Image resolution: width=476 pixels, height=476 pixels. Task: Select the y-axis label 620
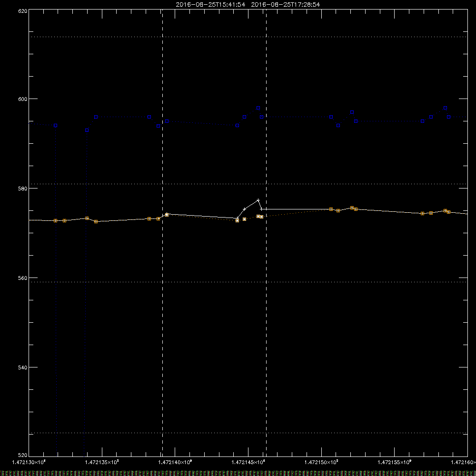pyautogui.click(x=23, y=11)
